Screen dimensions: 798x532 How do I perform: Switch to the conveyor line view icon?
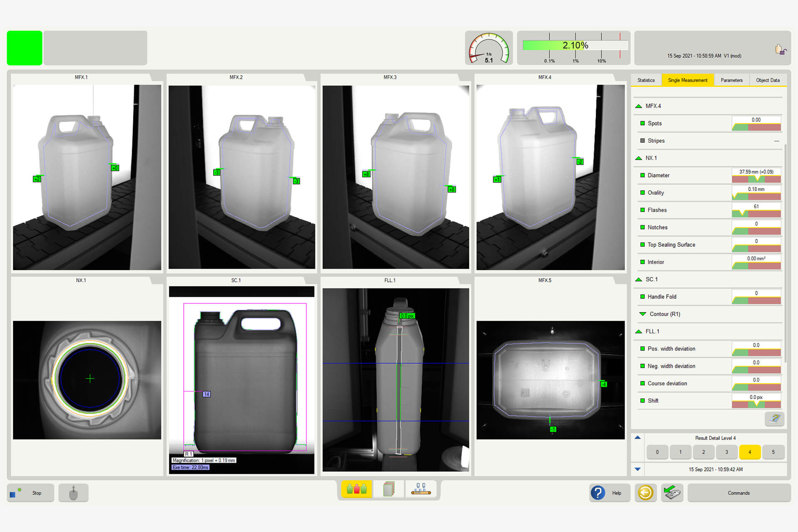click(x=421, y=489)
